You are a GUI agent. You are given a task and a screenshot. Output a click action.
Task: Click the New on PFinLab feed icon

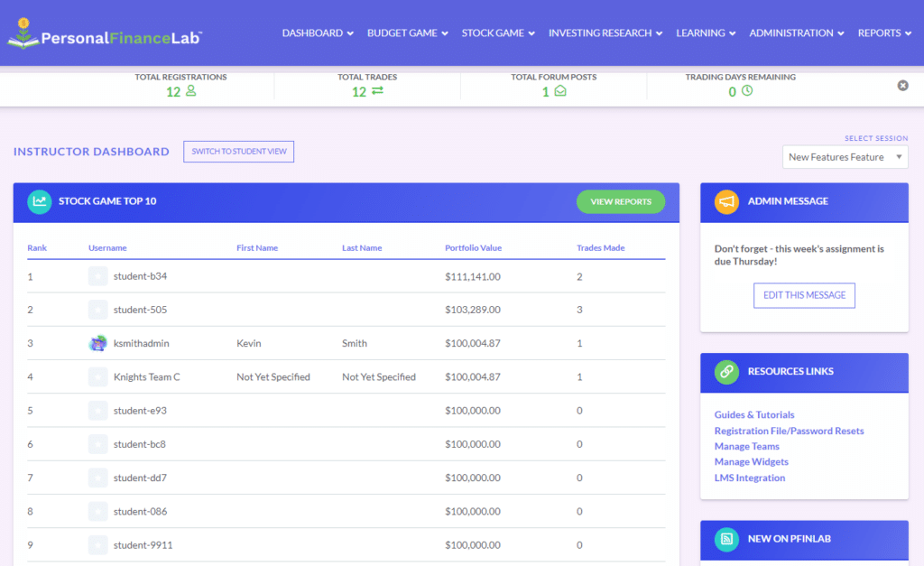[x=726, y=540]
